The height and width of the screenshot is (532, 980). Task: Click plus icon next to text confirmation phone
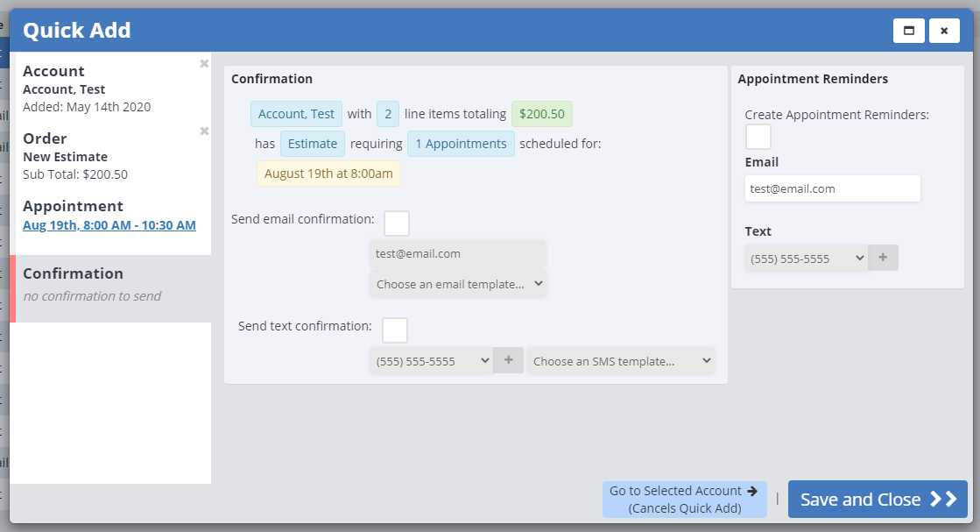coord(508,360)
